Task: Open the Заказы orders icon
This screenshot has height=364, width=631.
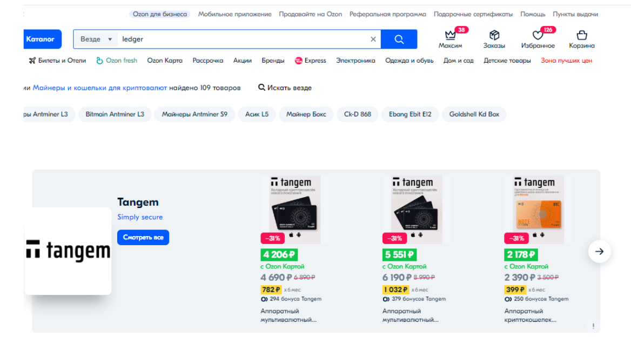Action: [494, 36]
